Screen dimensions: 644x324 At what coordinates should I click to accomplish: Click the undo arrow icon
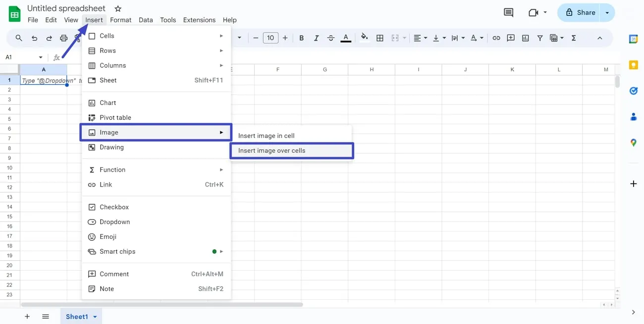(34, 38)
